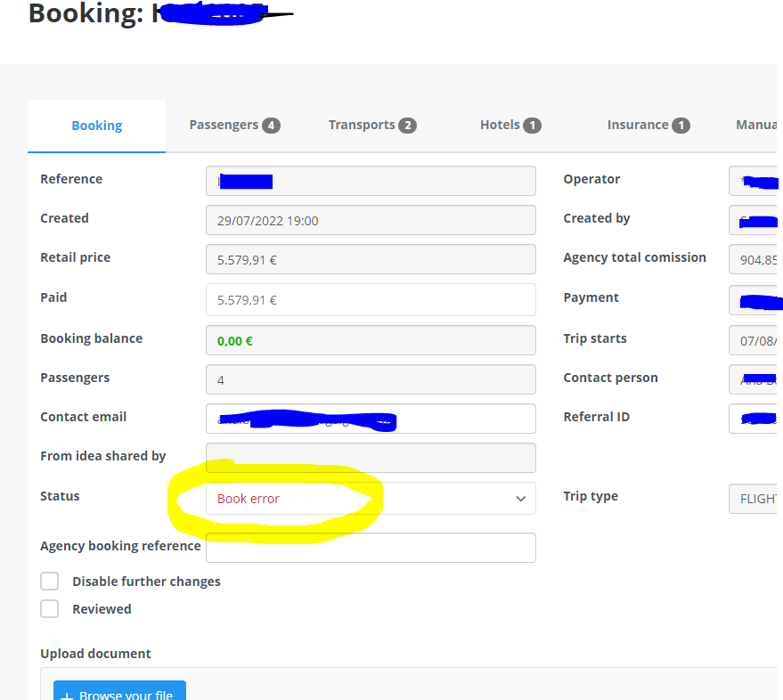Click the Booking balance field

click(x=371, y=340)
